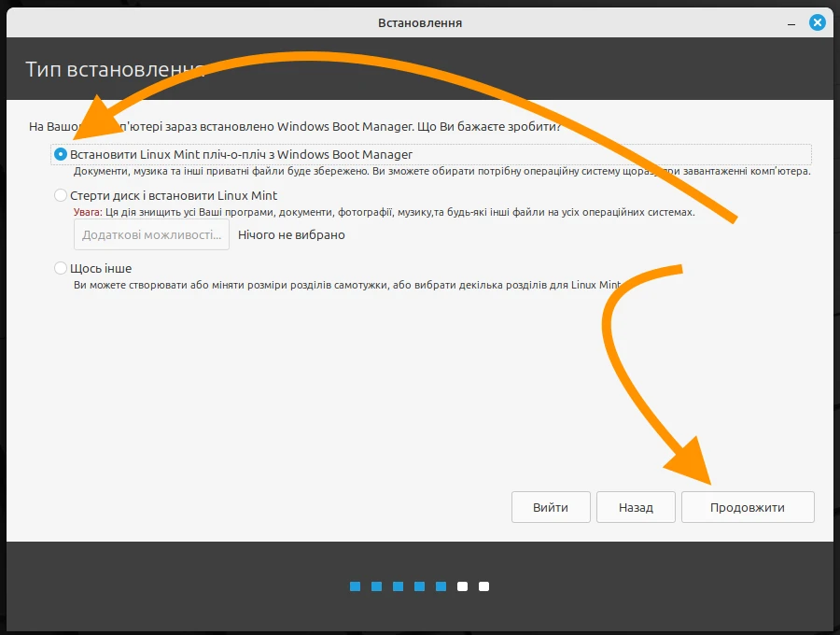Screen dimensions: 840x635
Task: Minimize the 'Встановлення' window
Action: (x=791, y=23)
